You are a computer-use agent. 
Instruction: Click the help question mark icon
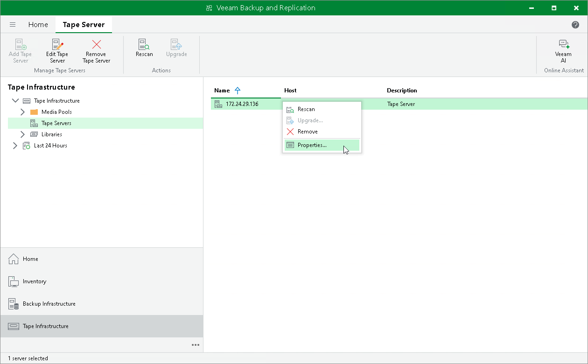(575, 25)
